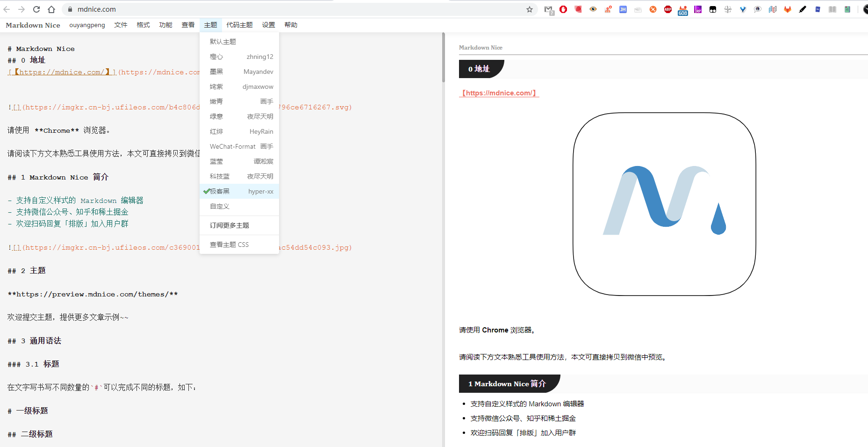Open the 帮助 menu
The width and height of the screenshot is (868, 447).
click(291, 25)
